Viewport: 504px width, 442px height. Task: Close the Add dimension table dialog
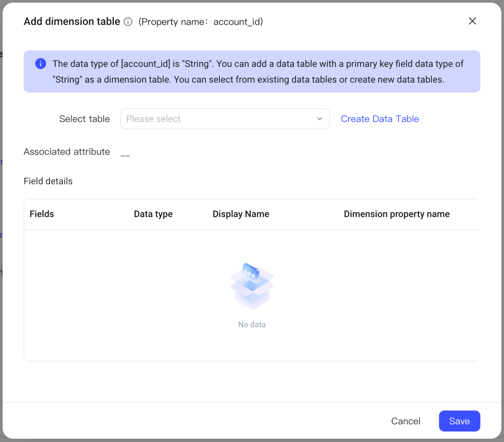472,21
